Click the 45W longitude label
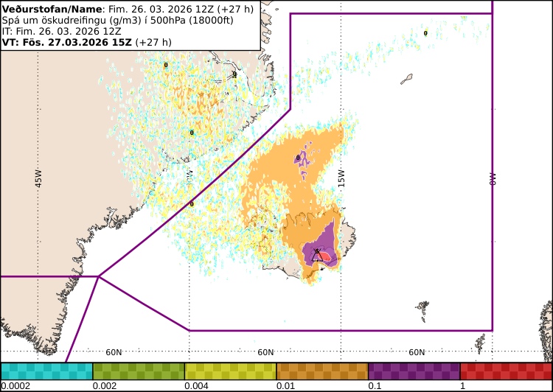The height and width of the screenshot is (392, 553). click(x=38, y=178)
